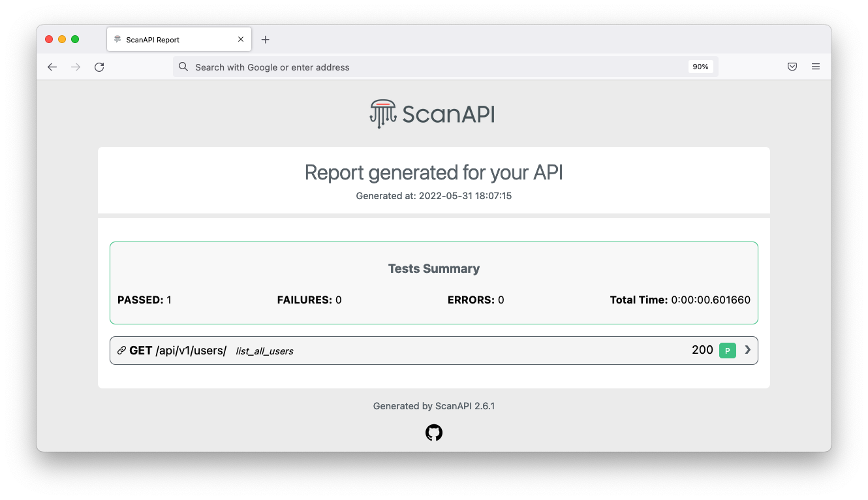Viewport: 868px width, 500px height.
Task: Close the ScanAPI Report tab
Action: [240, 39]
